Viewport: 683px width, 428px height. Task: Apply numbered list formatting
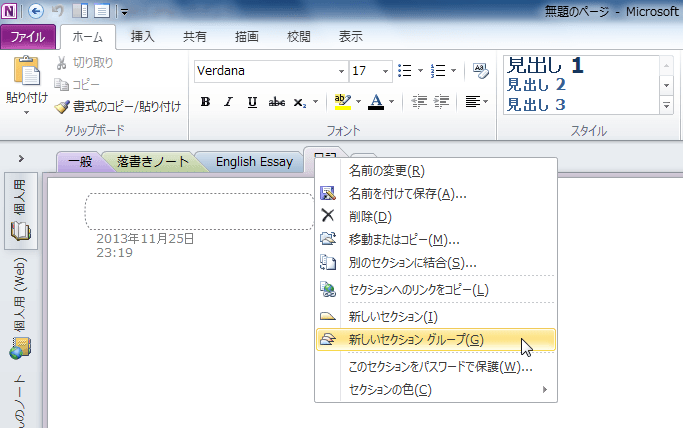tap(438, 71)
